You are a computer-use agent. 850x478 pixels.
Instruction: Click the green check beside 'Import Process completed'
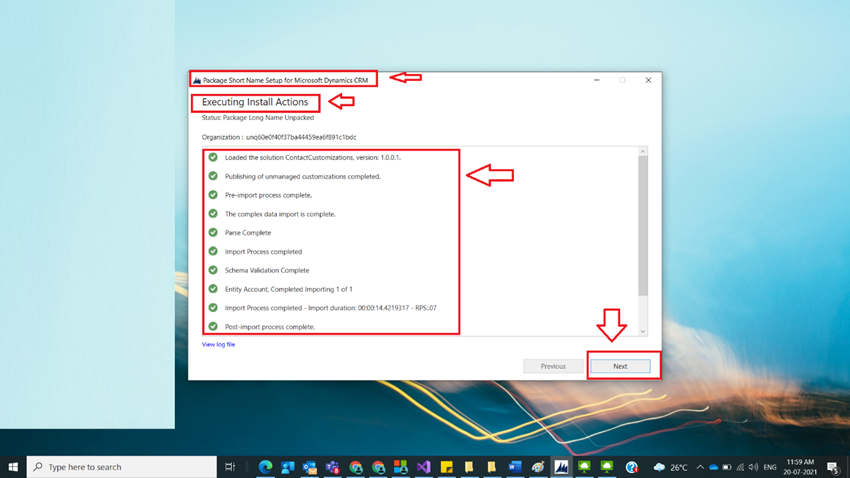tap(213, 251)
